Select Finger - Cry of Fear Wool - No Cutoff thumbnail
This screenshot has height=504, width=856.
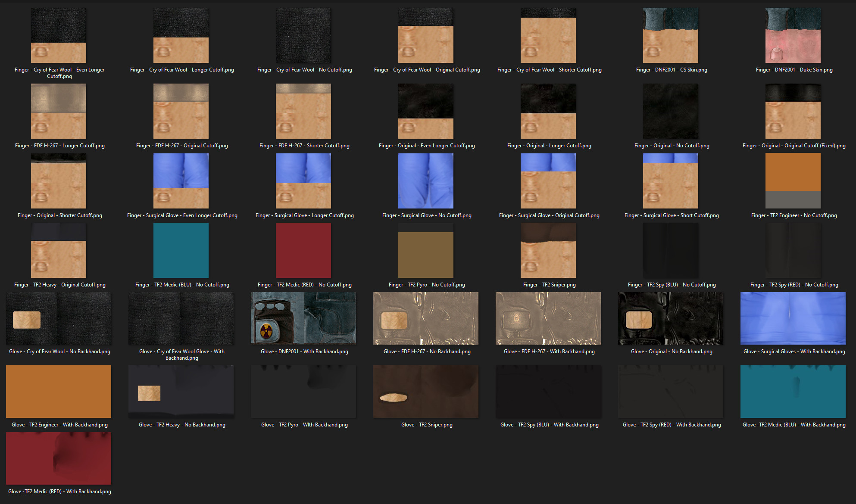[303, 35]
